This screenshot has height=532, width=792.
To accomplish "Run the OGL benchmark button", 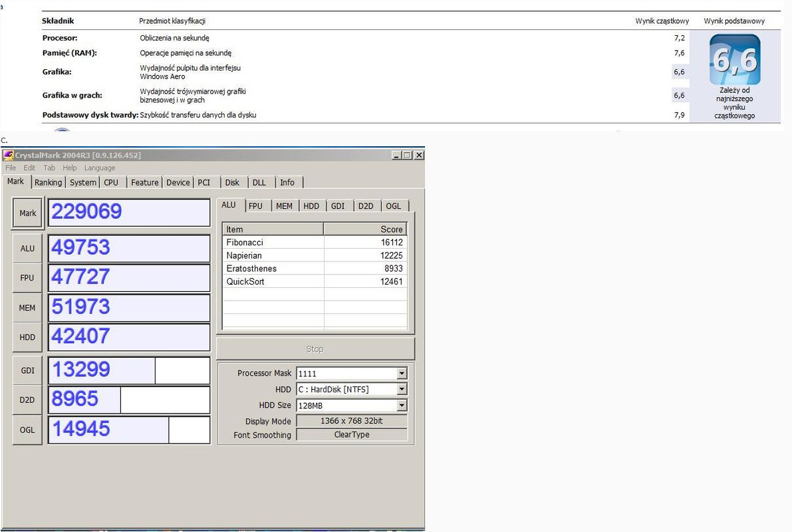I will [28, 430].
